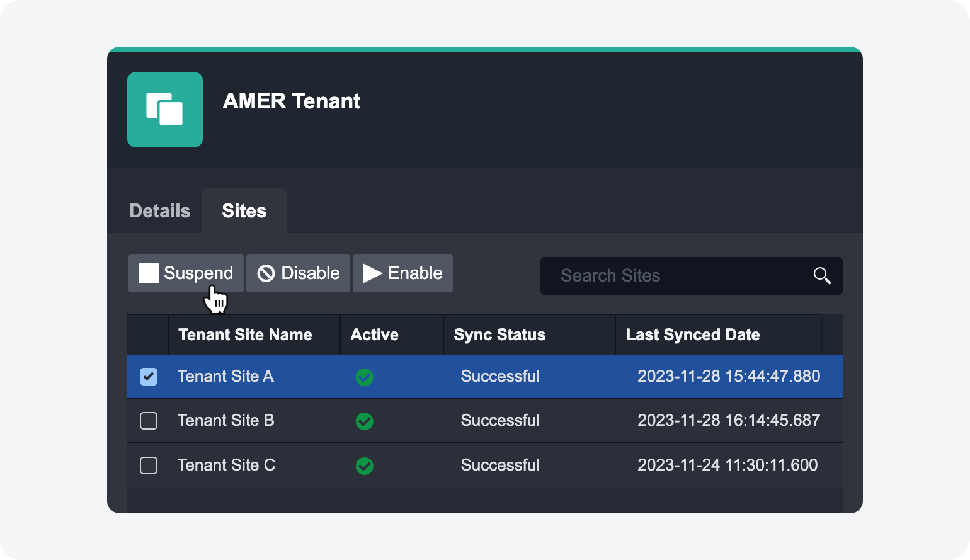This screenshot has height=560, width=970.
Task: Sort by Last Synced Date column header
Action: [x=692, y=334]
